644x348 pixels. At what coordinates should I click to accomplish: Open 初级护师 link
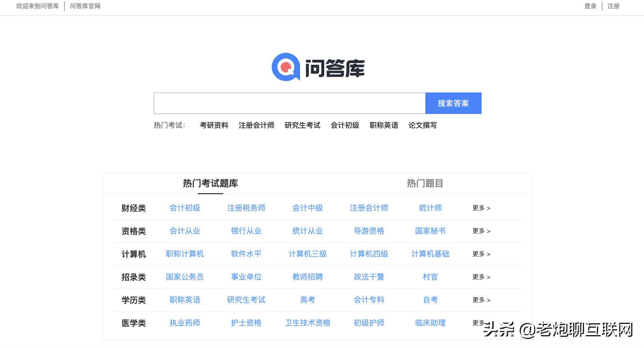pyautogui.click(x=369, y=323)
